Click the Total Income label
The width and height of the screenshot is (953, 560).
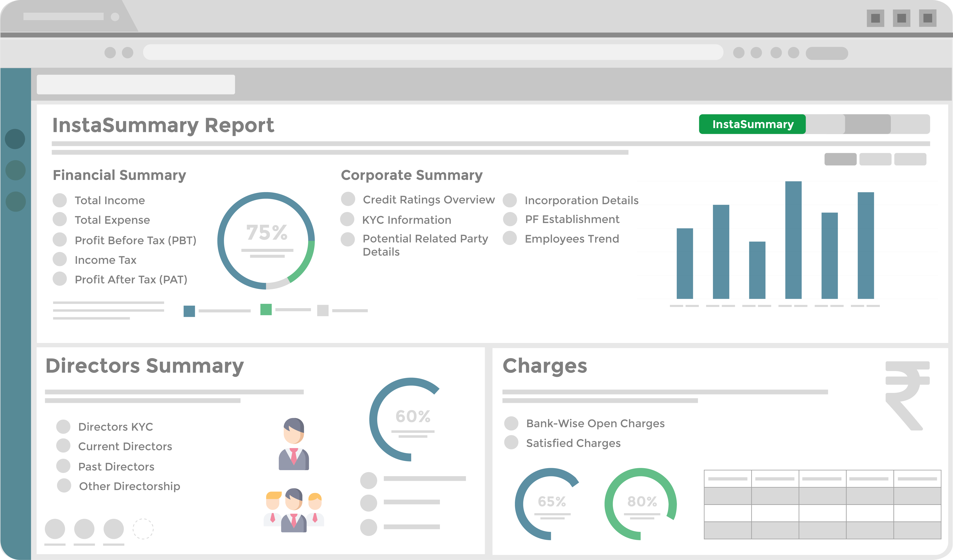click(110, 200)
